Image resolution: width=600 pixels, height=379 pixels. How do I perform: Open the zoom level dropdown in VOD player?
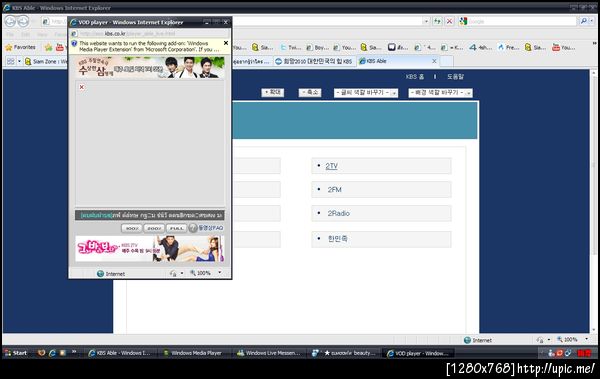(x=220, y=273)
